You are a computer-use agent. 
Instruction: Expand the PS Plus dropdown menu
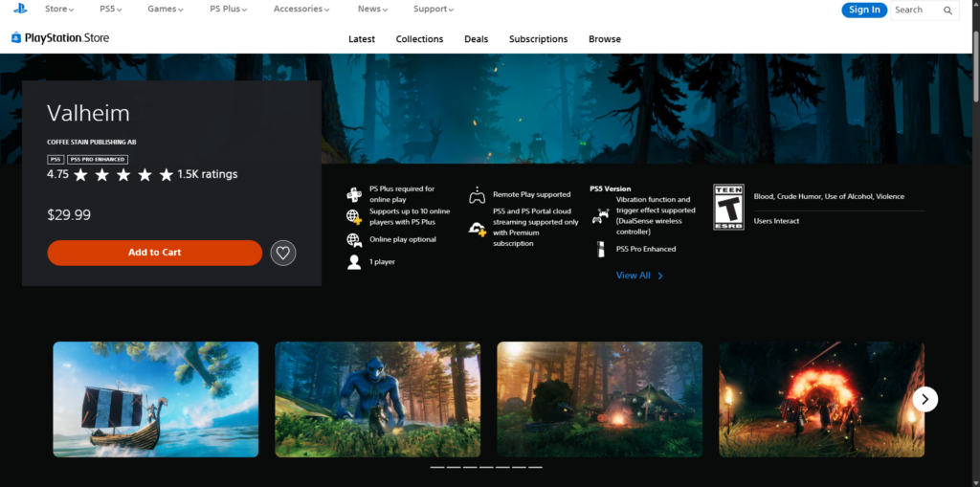(x=229, y=9)
